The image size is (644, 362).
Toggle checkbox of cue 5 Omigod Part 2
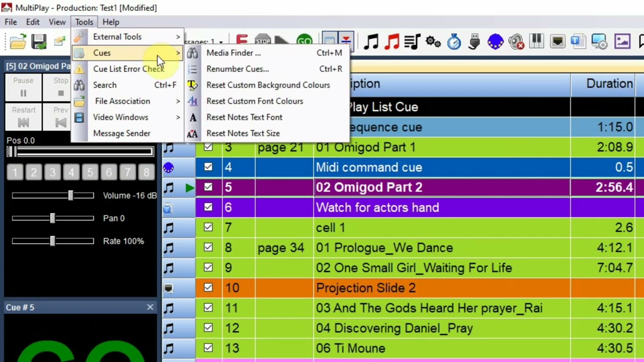coord(208,187)
